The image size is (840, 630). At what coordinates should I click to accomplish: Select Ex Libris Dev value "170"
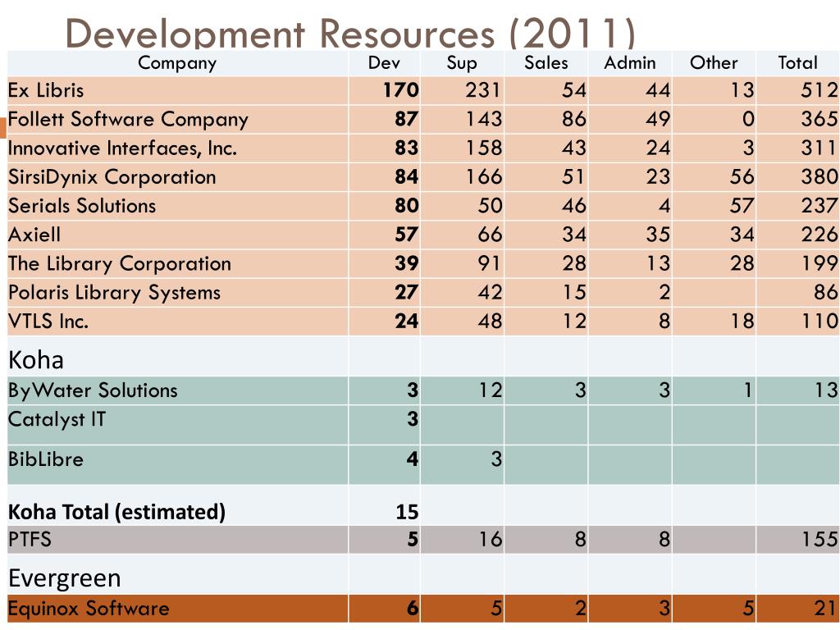[400, 90]
